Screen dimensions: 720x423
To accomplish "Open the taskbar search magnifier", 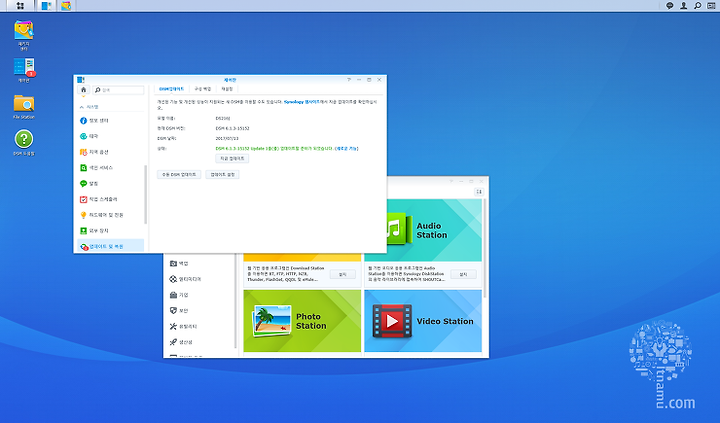I will point(697,6).
